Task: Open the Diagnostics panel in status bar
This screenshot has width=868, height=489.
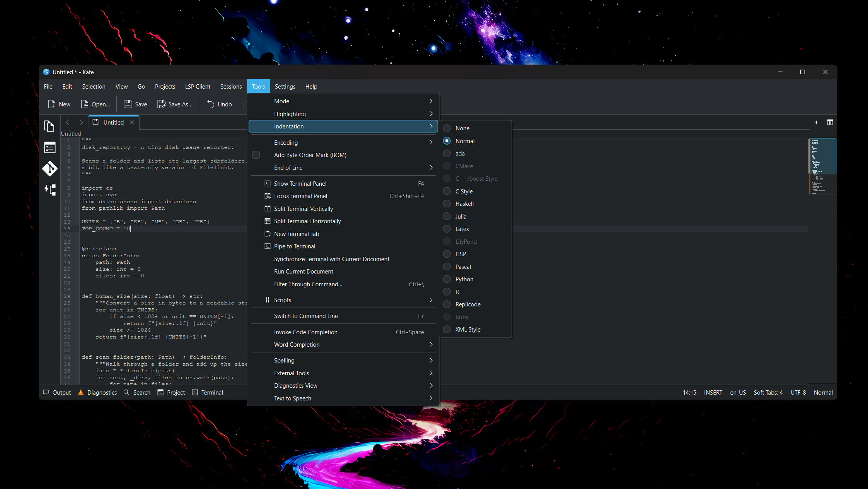Action: tap(97, 392)
